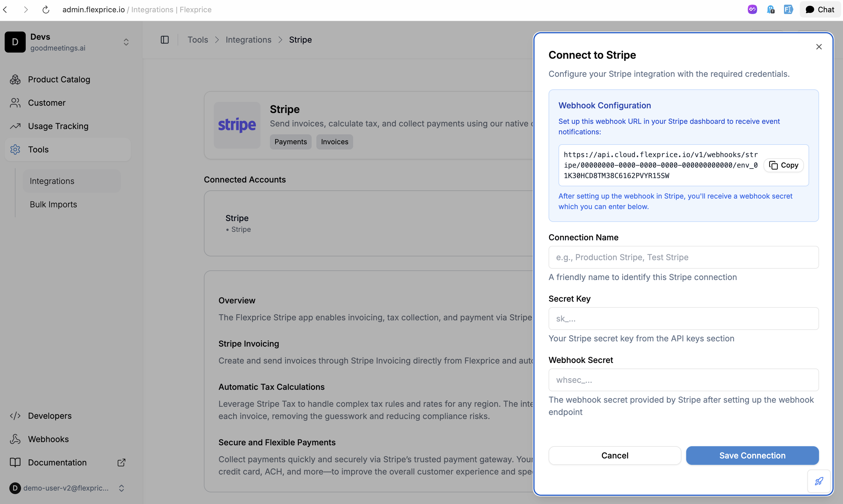Click the Usage Tracking trend icon

15,126
